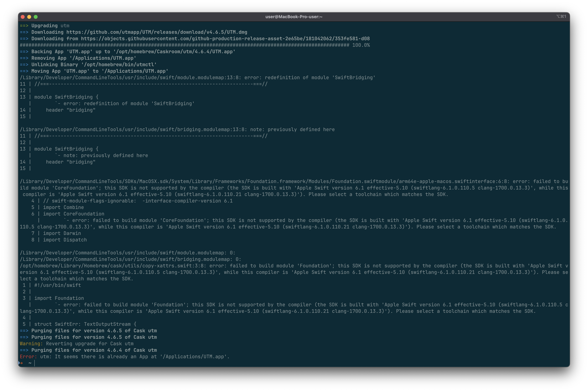The width and height of the screenshot is (588, 391).
Task: Click the ⌥⌘1 shortcut indicator in title bar
Action: click(561, 16)
